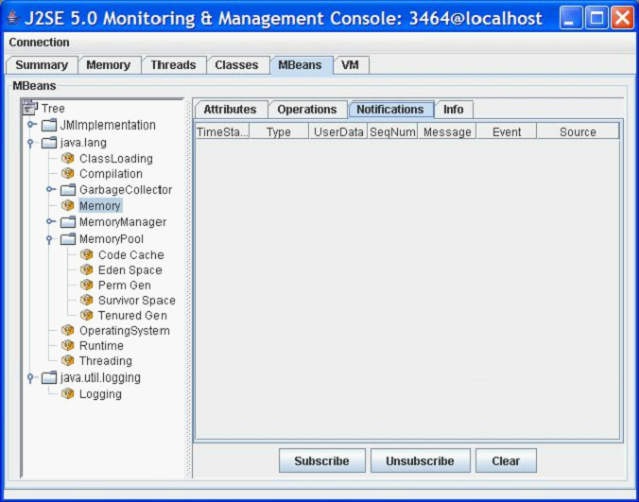The image size is (639, 502).
Task: Open the Info tab
Action: click(x=454, y=110)
